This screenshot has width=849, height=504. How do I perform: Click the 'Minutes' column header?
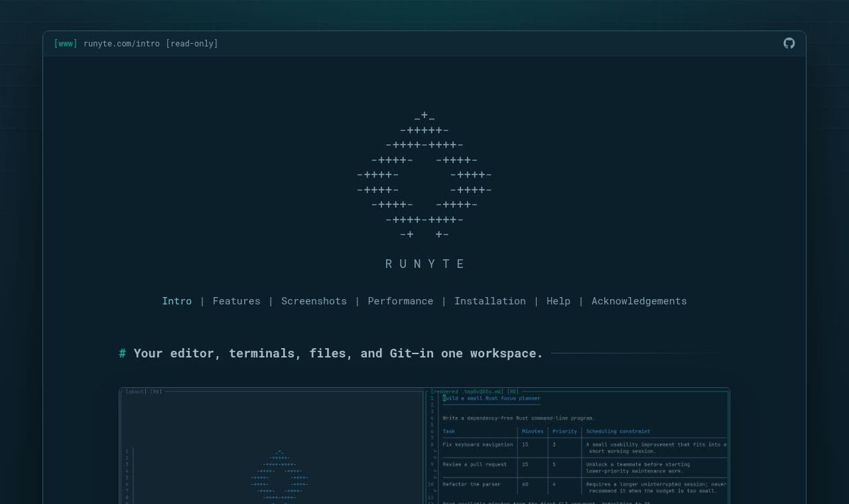tap(533, 431)
